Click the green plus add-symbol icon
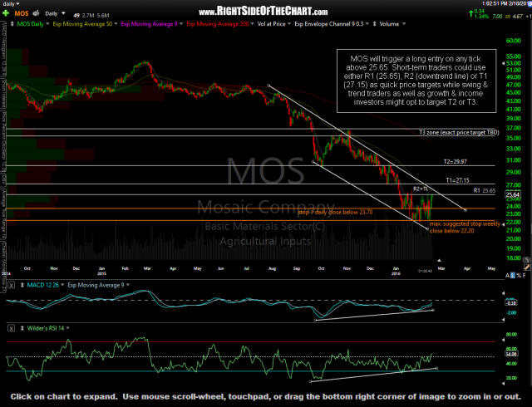Viewport: 532px width, 407px height. (6, 13)
